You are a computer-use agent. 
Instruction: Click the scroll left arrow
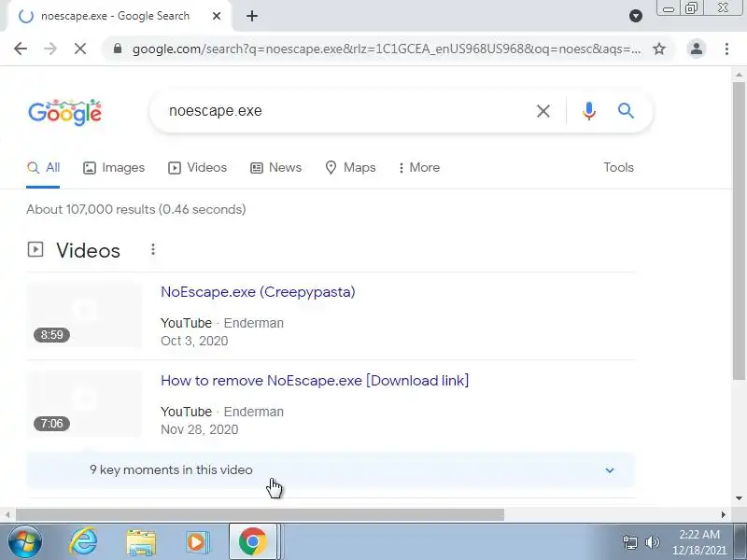7,515
